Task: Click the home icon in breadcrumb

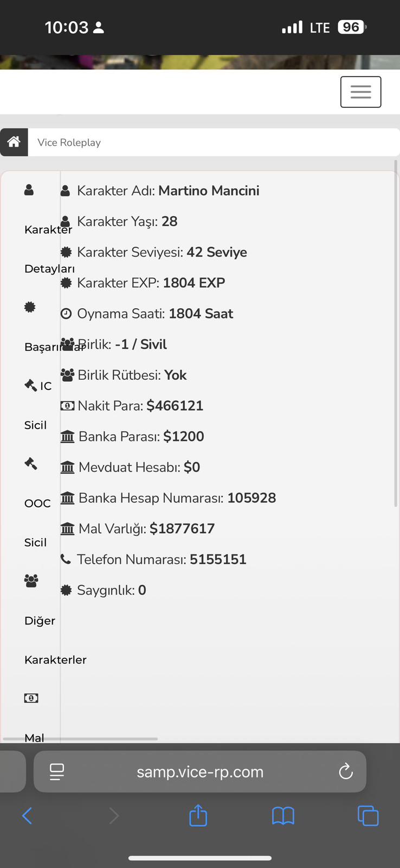Action: 14,142
